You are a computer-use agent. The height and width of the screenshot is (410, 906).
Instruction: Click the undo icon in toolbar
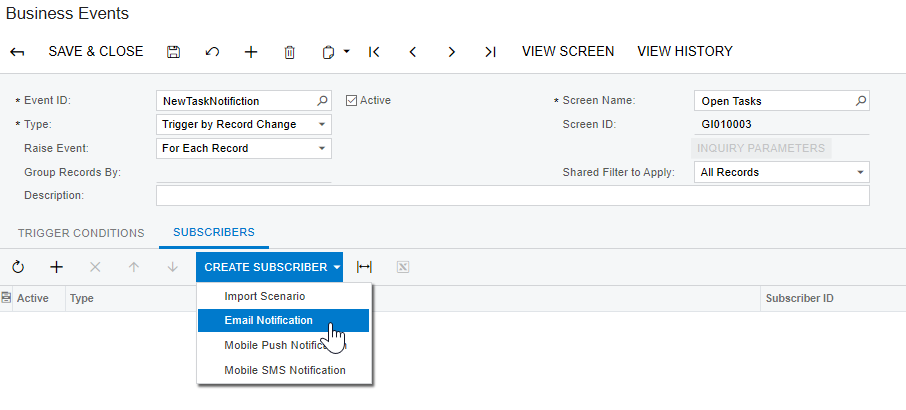pyautogui.click(x=212, y=52)
